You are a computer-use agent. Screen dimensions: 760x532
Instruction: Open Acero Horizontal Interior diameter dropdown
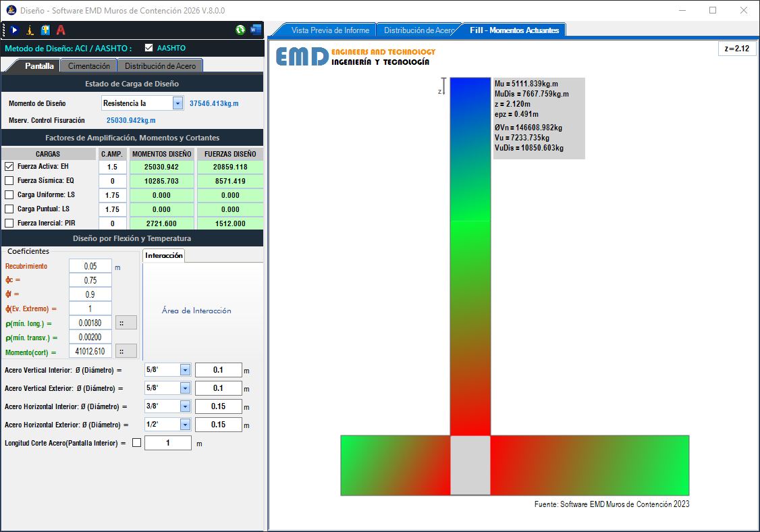click(185, 406)
